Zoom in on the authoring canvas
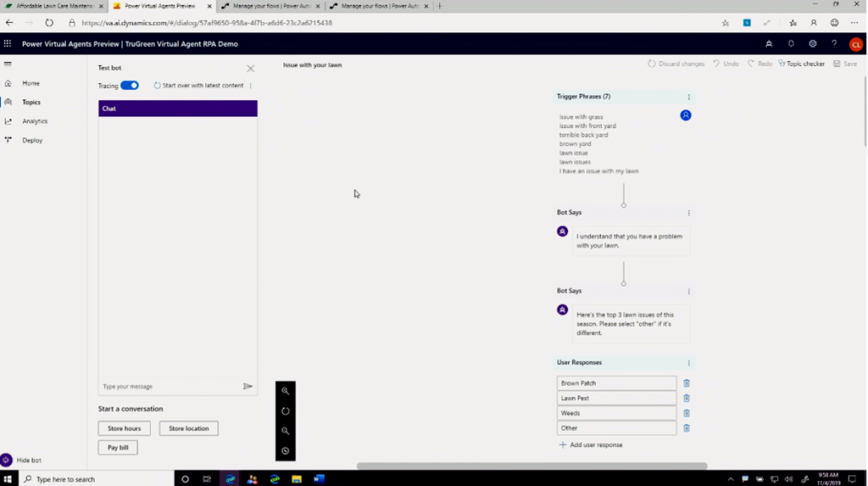Screen dimensions: 868x486 [x=285, y=391]
